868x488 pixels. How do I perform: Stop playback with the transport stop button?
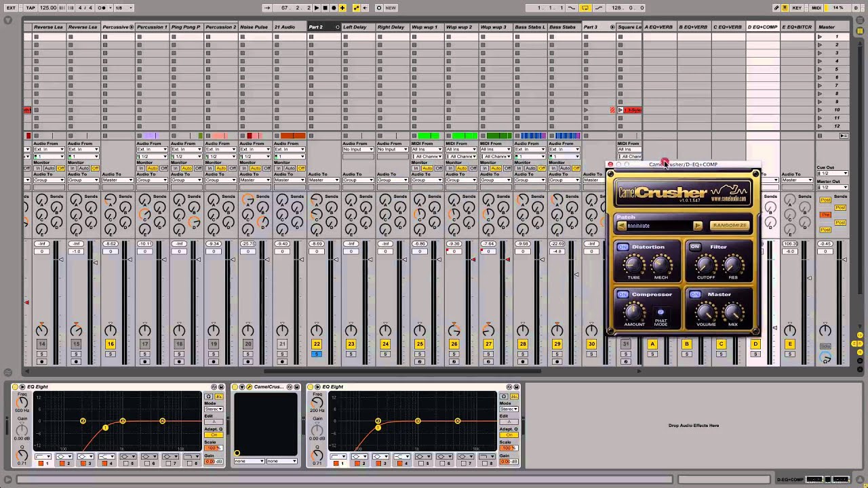[x=325, y=7]
